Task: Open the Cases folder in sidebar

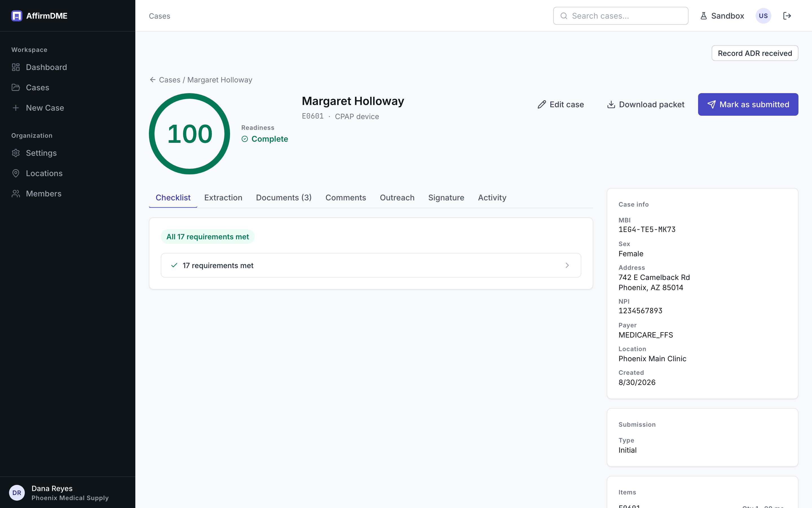Action: [30, 87]
